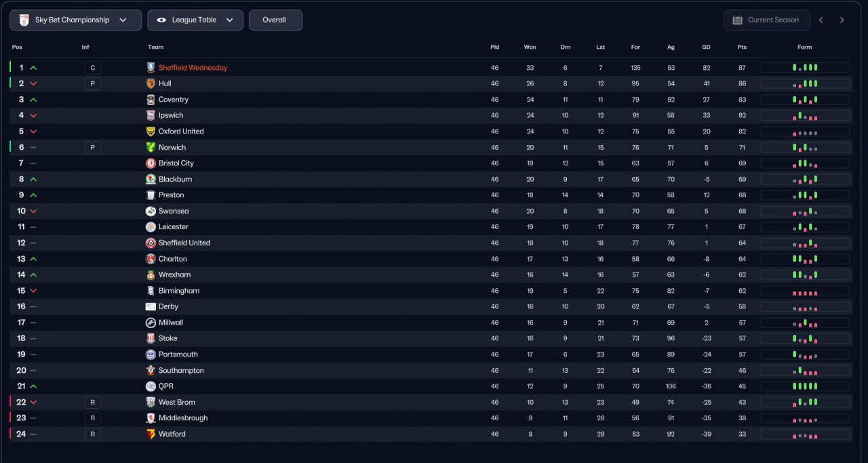Click the Drn column header
Screen dimensions: 868x463
[x=566, y=47]
